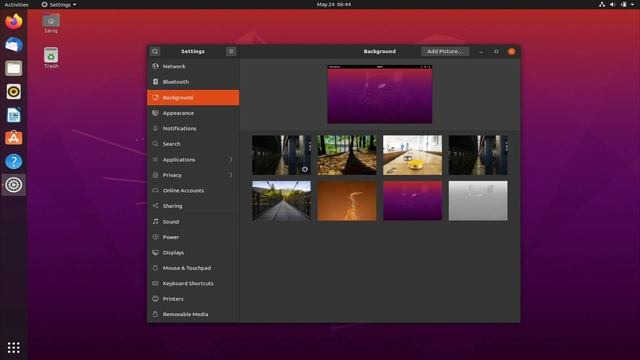Open Thunderbird mail from the dock
Screen dimensions: 640x360
click(13, 44)
